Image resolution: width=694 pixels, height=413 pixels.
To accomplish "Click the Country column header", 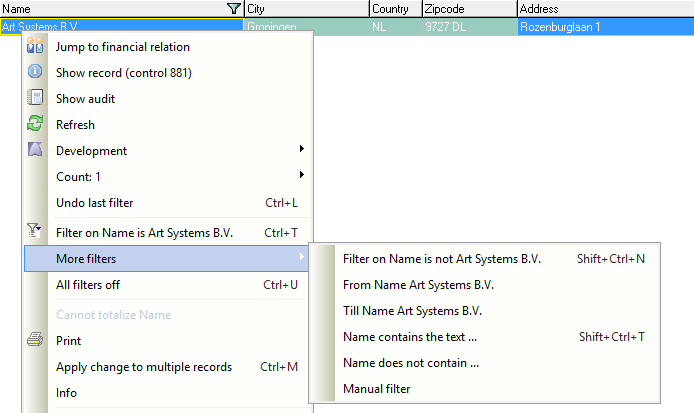I will point(396,9).
